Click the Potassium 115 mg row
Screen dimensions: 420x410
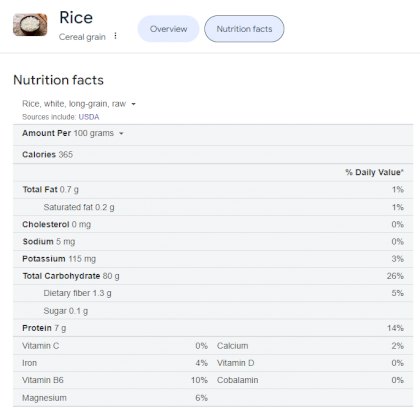pyautogui.click(x=213, y=259)
